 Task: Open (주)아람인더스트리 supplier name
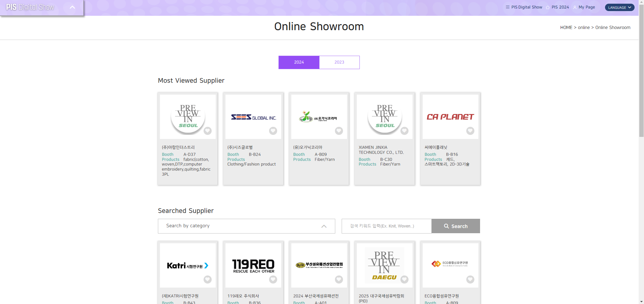coord(178,147)
